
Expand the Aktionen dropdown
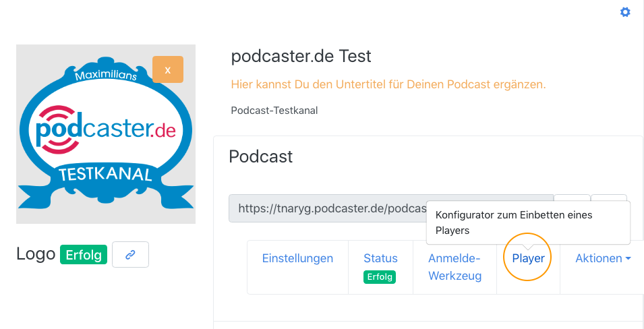(x=603, y=258)
